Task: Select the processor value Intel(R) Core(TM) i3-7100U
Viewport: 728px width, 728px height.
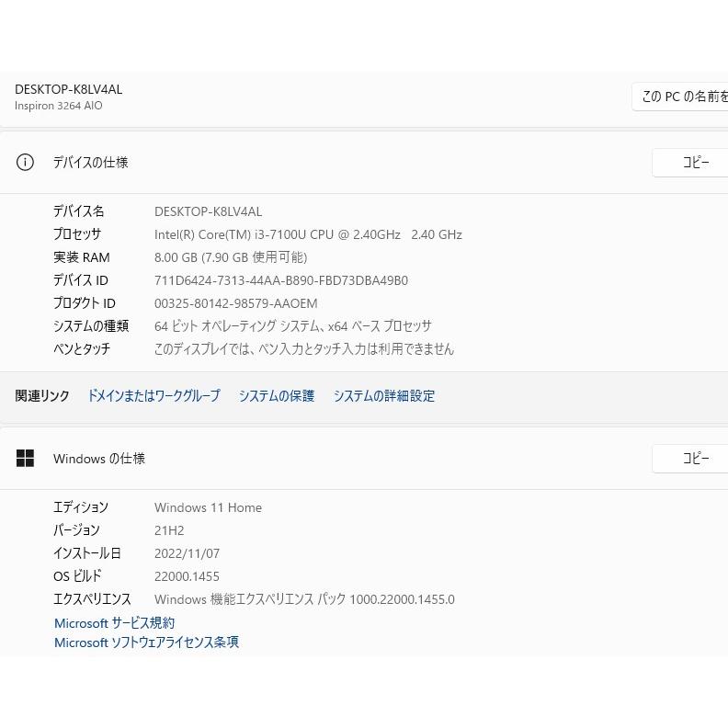Action: click(x=308, y=235)
